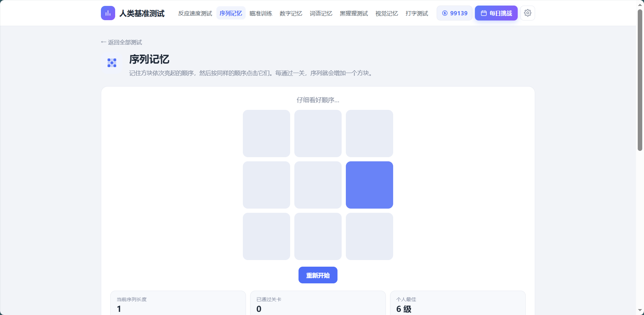Click the 当前序列长度 stat card

tap(178, 303)
